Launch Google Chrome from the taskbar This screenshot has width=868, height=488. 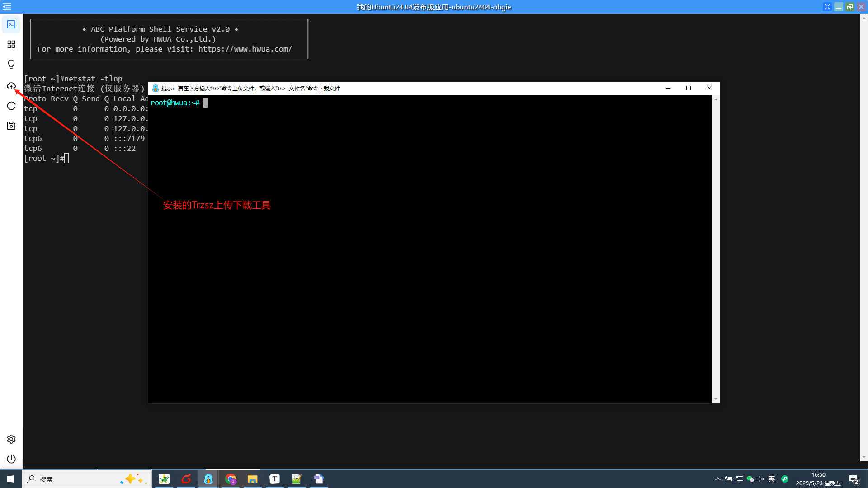(230, 479)
